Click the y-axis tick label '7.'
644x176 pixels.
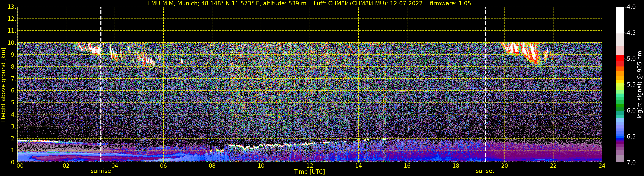13,79
